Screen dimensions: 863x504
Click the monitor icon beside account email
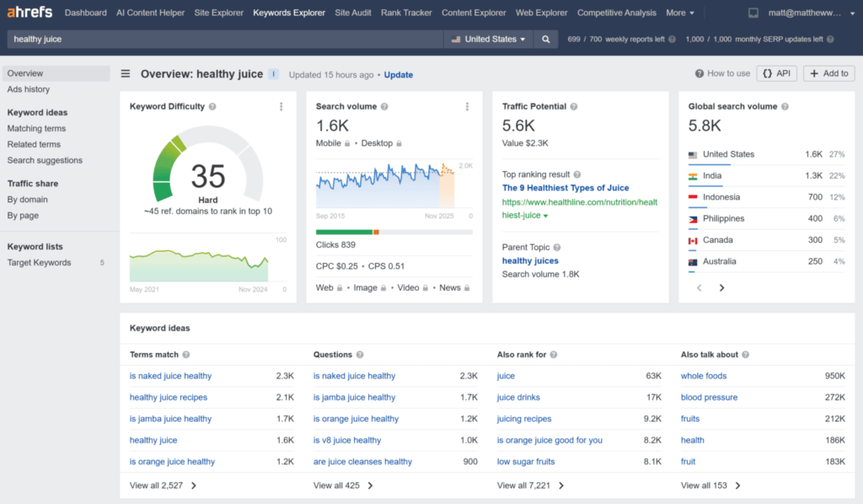[753, 13]
